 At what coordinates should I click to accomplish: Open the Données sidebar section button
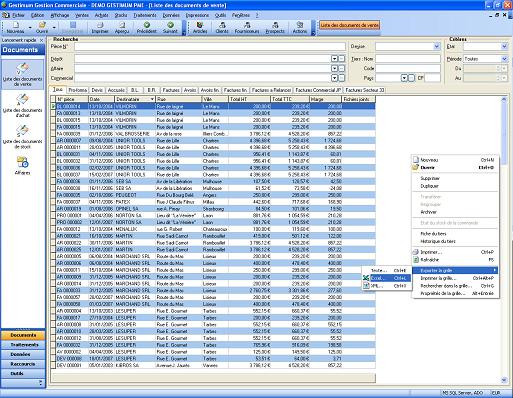point(23,354)
